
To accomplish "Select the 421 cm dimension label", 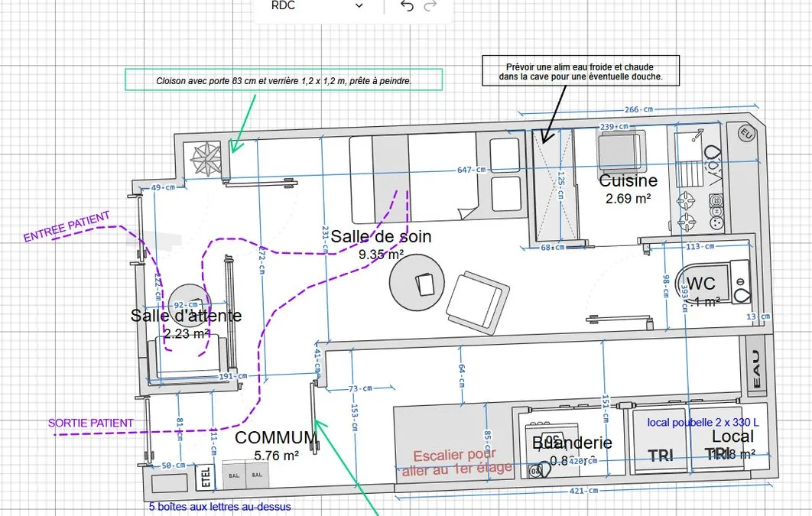I will click(583, 491).
